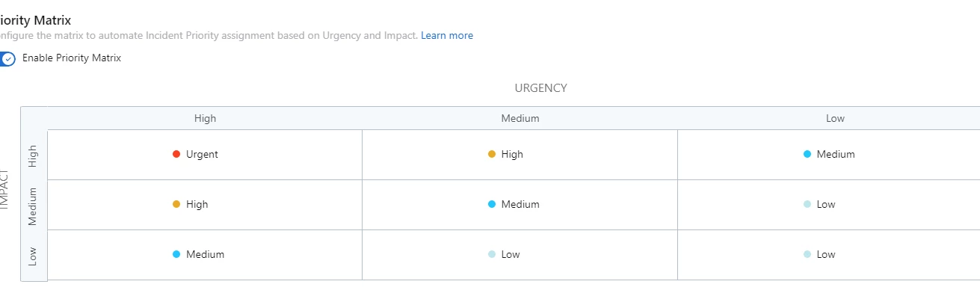Click the Low urgency column header
980x299 pixels.
tap(835, 118)
